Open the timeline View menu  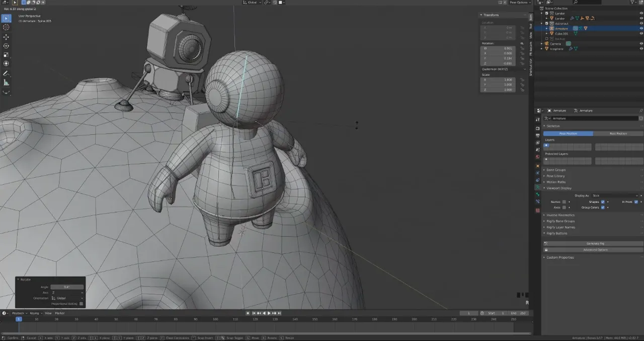point(48,313)
